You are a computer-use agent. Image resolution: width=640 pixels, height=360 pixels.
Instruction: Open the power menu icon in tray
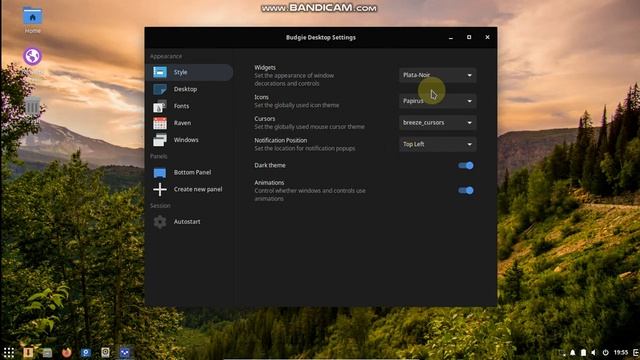click(x=605, y=352)
